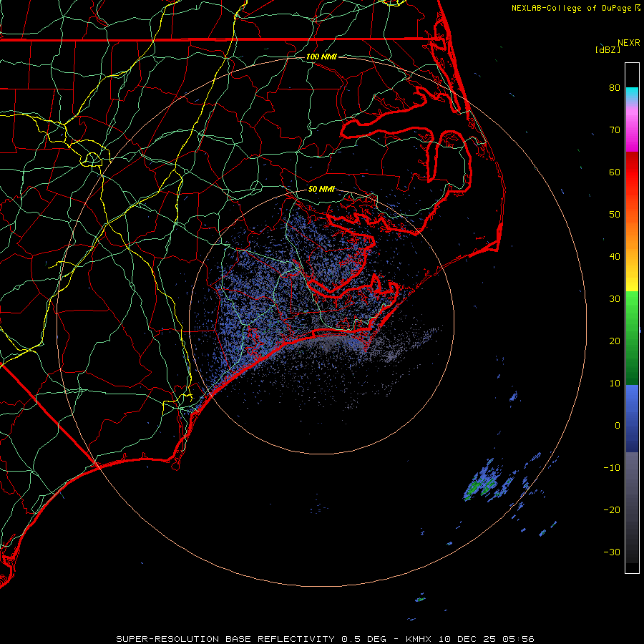Click the 60 dBZ scale value
This screenshot has height=644, width=644.
(615, 172)
